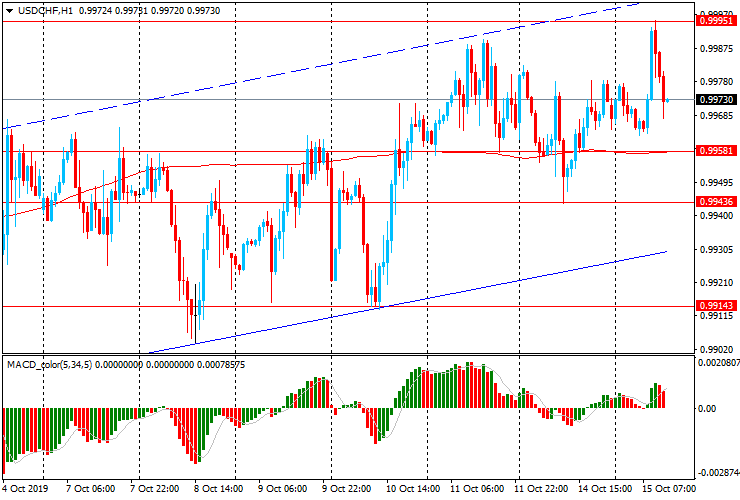The width and height of the screenshot is (740, 500).
Task: Select the 14 Oct 15:00 time axis label
Action: coord(605,488)
